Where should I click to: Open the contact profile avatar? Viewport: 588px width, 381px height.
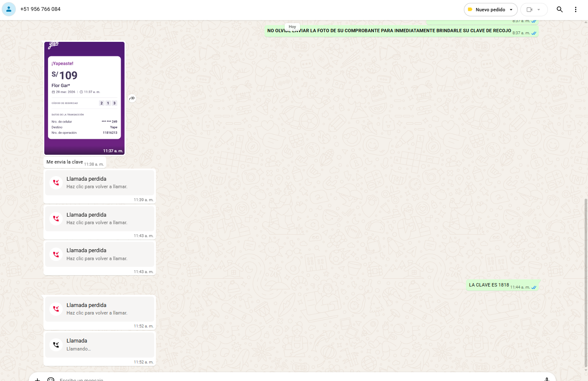9,9
